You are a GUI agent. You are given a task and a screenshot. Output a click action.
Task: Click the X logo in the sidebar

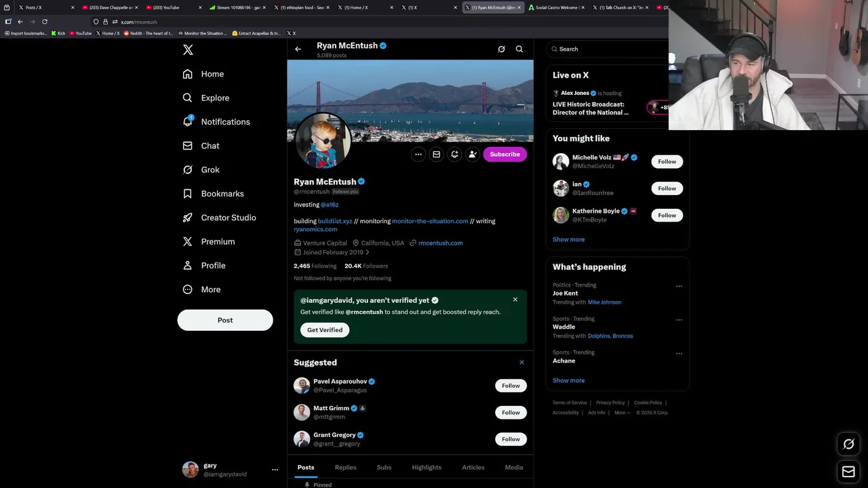[x=188, y=49]
